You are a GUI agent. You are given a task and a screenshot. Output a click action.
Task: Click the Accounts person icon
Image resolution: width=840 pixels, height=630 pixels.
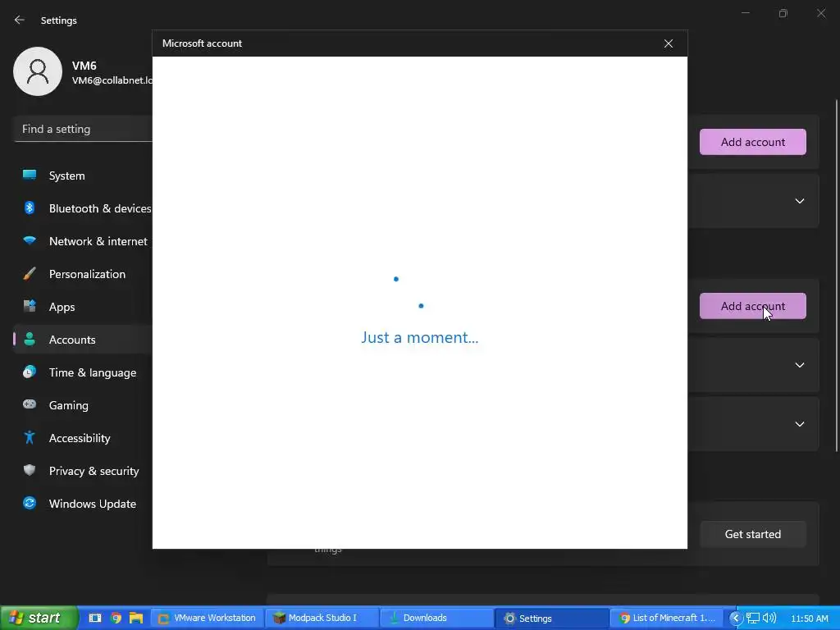click(30, 339)
